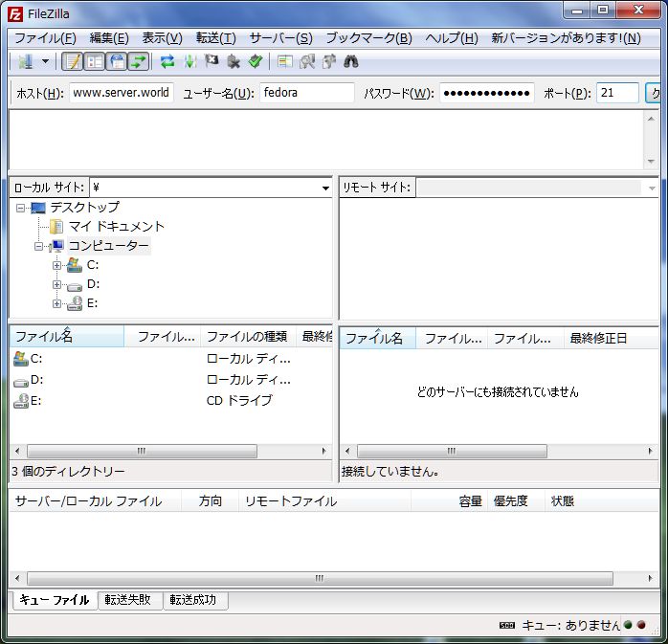Open the 表示(V) menu
This screenshot has width=668, height=644.
[x=163, y=38]
